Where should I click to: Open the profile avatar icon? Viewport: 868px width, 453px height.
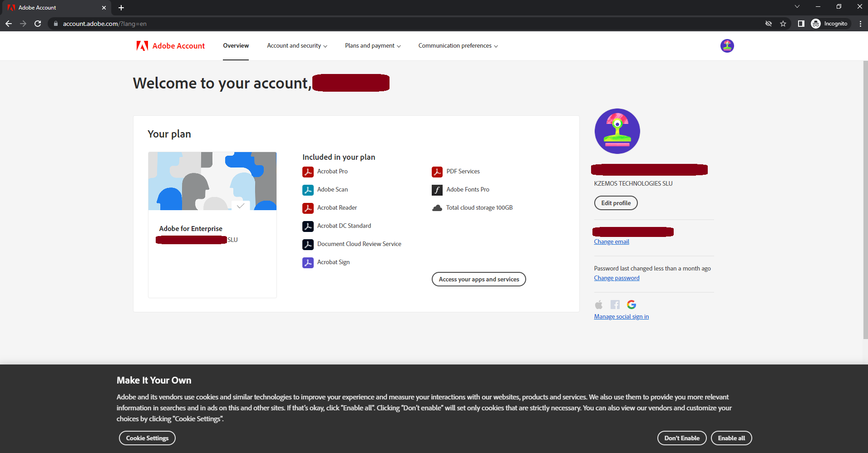[x=727, y=45]
